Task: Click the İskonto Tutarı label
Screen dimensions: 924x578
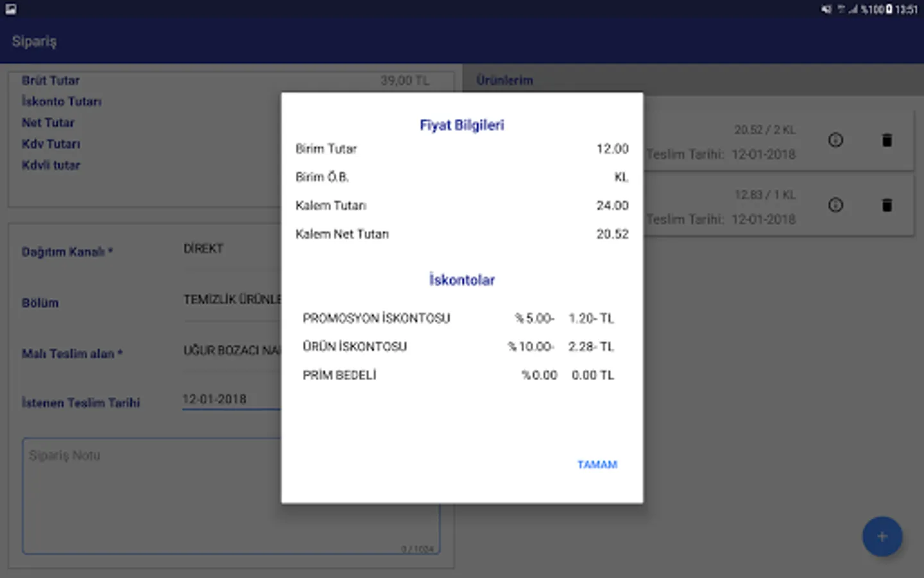Action: coord(62,101)
